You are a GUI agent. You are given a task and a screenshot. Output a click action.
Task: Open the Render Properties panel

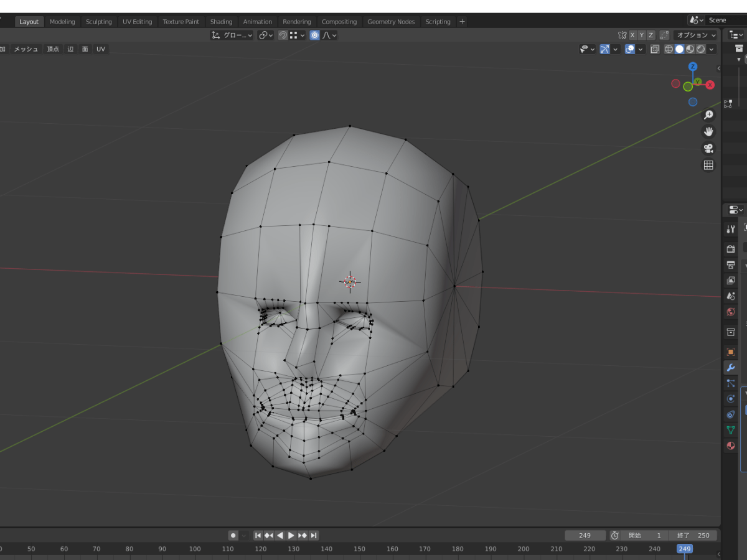730,248
